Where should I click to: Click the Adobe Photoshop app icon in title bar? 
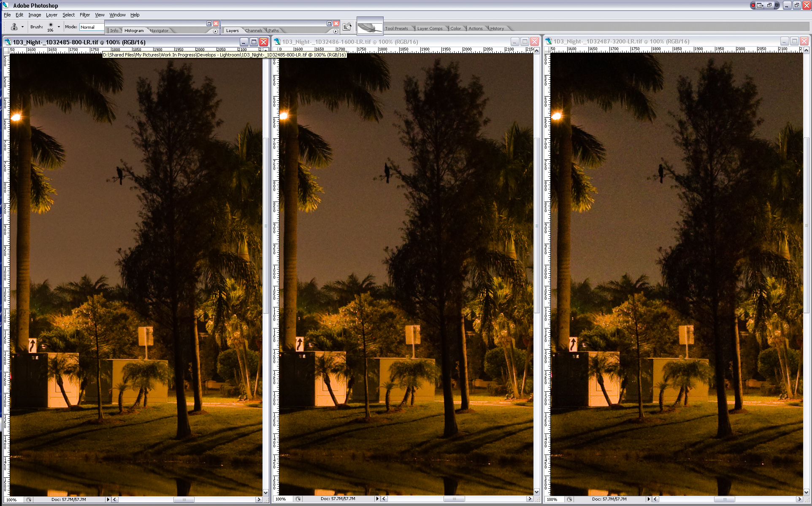pos(6,5)
